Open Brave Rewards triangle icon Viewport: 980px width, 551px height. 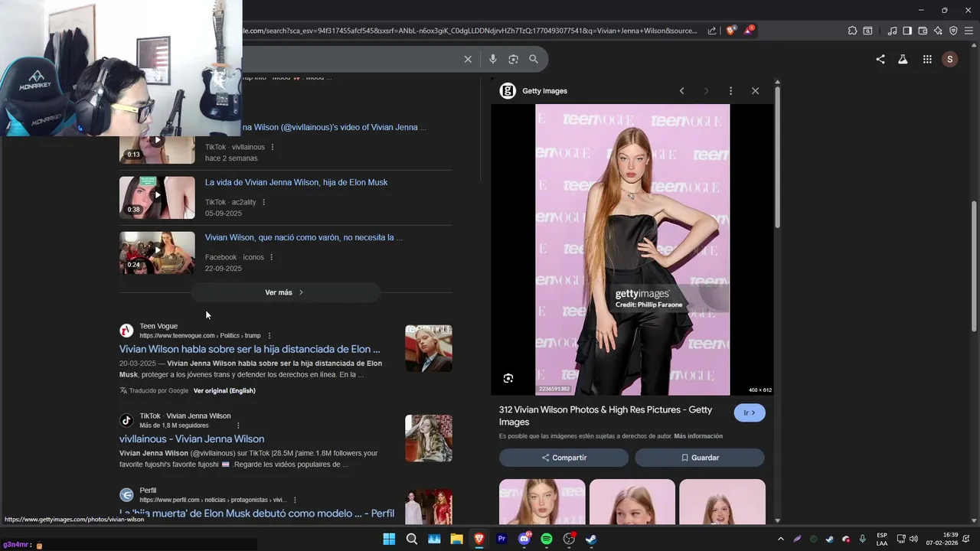[749, 31]
